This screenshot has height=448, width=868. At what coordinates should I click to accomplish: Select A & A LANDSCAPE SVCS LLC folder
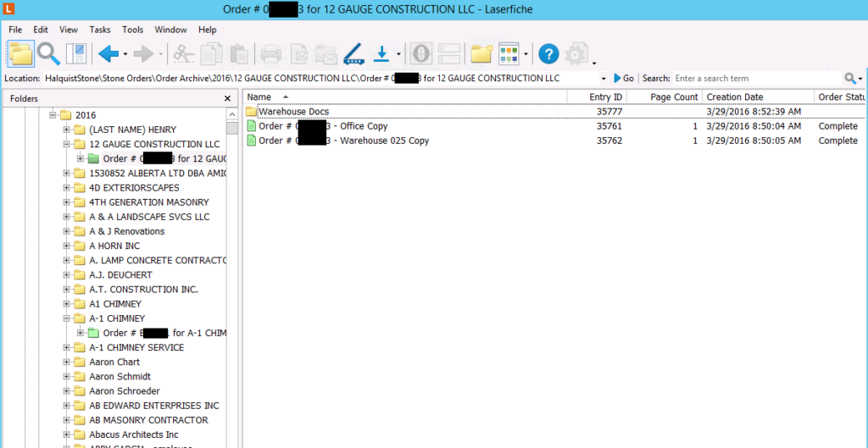click(149, 217)
